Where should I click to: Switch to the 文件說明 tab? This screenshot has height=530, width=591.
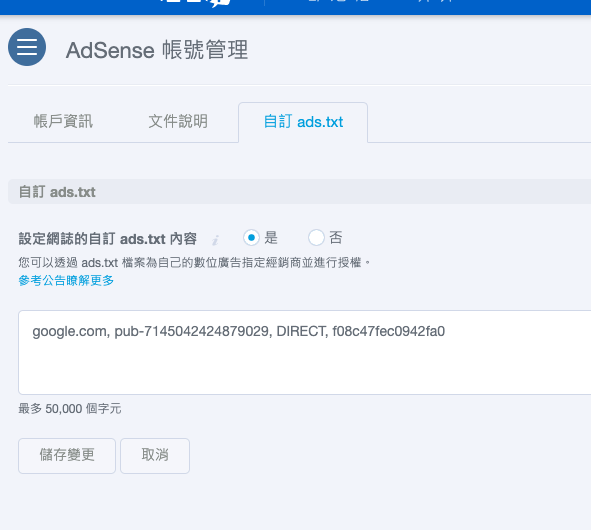tap(178, 121)
